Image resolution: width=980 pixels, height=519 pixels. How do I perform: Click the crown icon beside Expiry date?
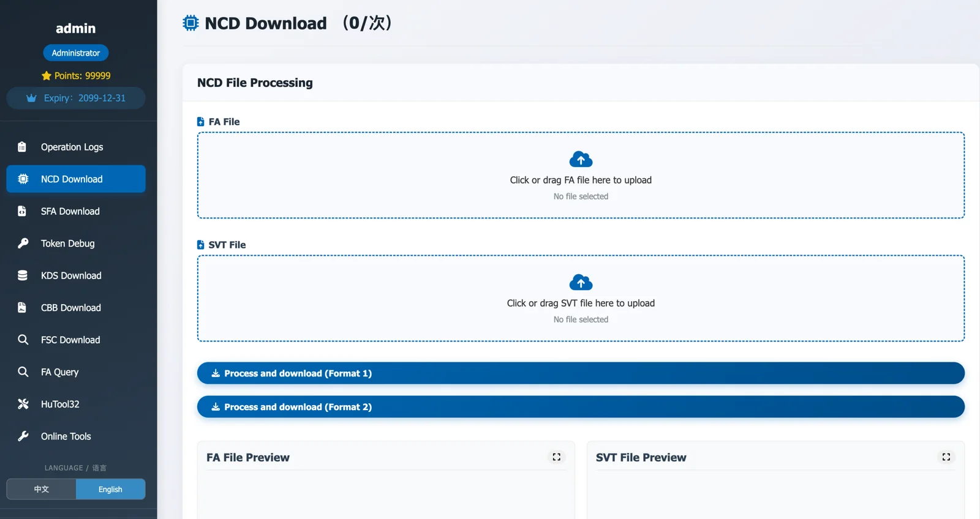[32, 98]
